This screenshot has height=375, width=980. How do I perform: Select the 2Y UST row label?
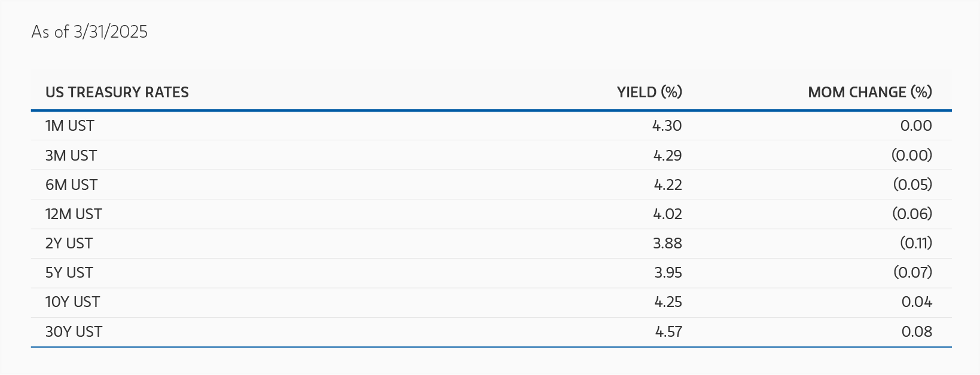click(x=69, y=244)
